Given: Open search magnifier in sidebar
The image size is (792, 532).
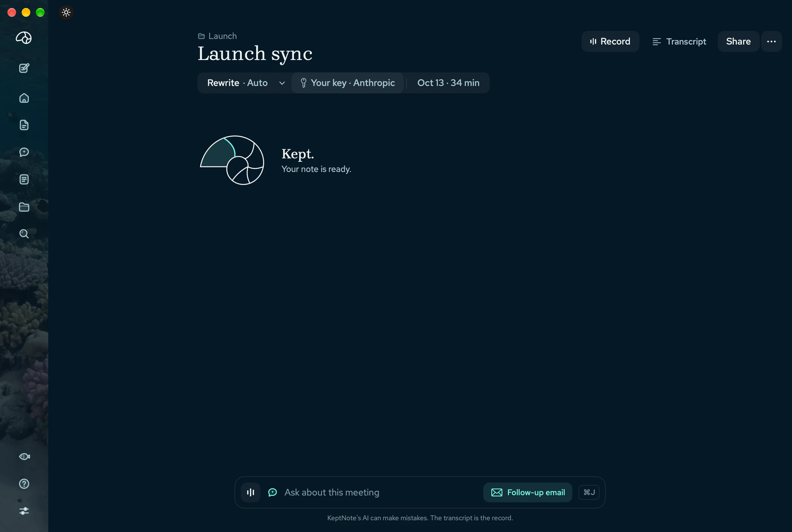Looking at the screenshot, I should (24, 234).
